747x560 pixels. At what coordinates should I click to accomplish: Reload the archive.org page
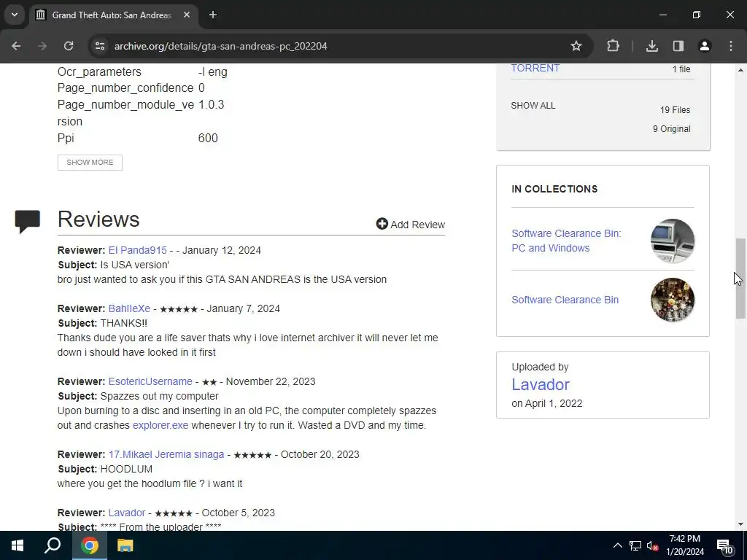69,46
